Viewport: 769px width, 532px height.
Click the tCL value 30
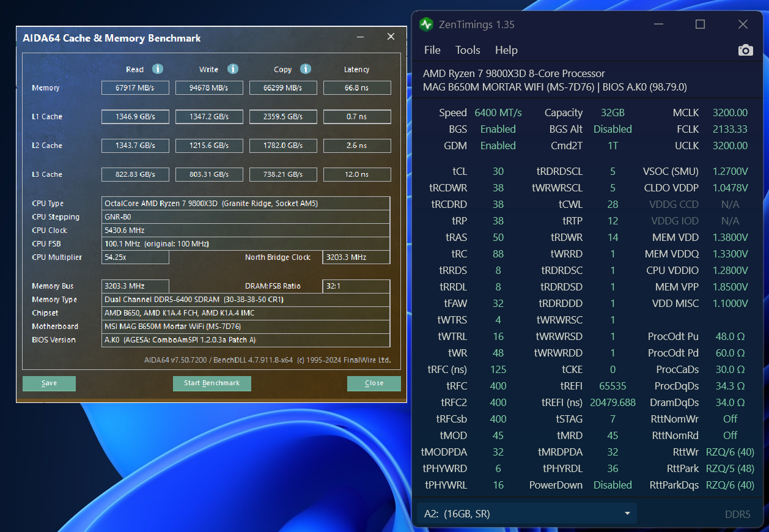(x=498, y=171)
